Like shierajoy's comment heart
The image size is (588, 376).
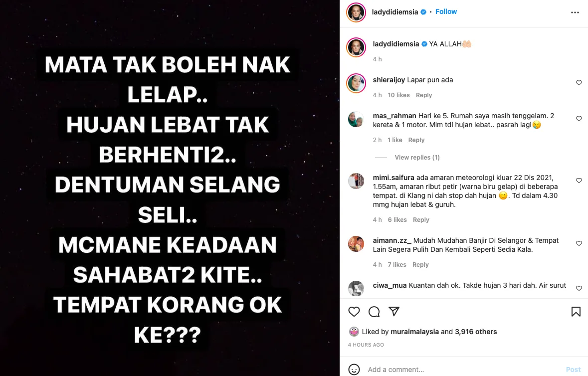tap(579, 83)
